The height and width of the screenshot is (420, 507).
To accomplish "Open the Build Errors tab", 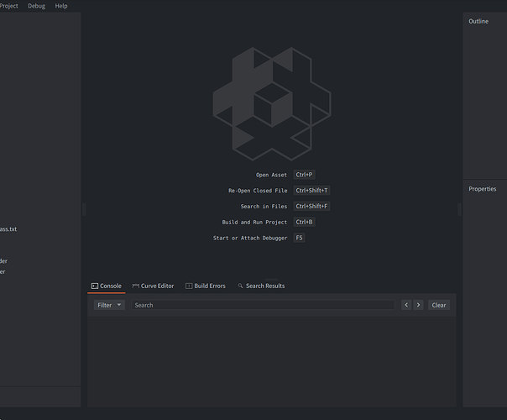I will coord(206,286).
